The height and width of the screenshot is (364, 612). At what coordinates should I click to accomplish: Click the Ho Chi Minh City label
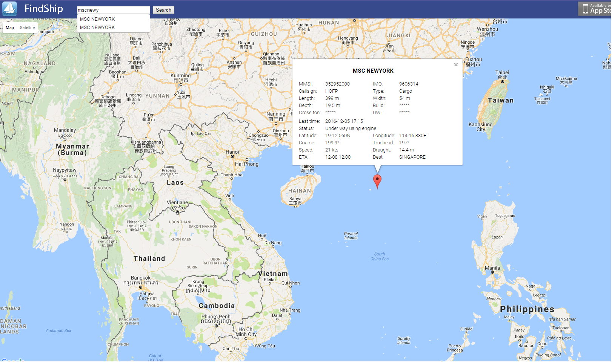point(246,332)
